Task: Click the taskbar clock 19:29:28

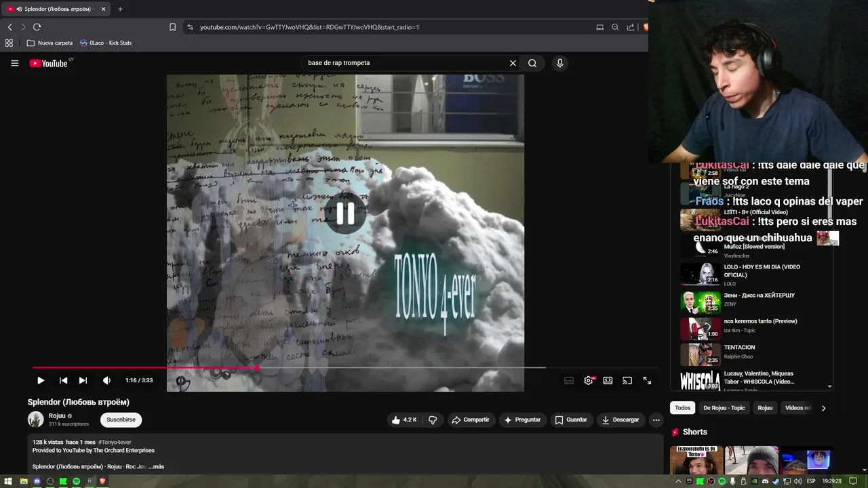Action: (831, 481)
